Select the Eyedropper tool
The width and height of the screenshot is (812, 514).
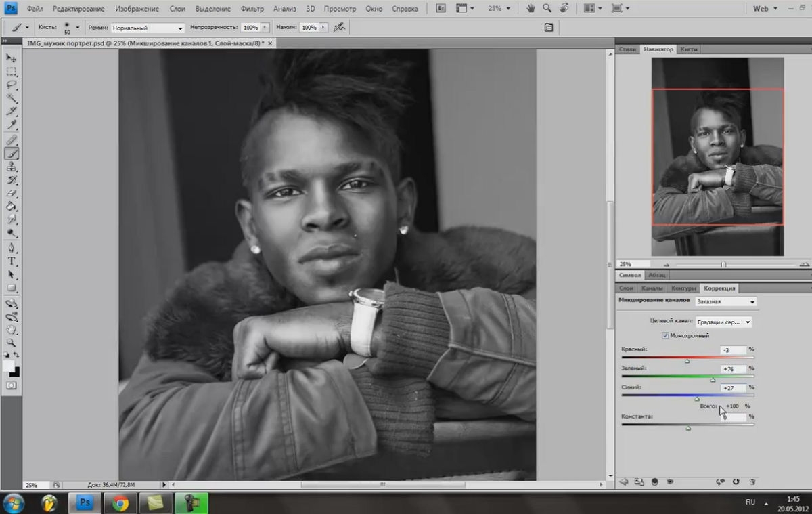[12, 124]
